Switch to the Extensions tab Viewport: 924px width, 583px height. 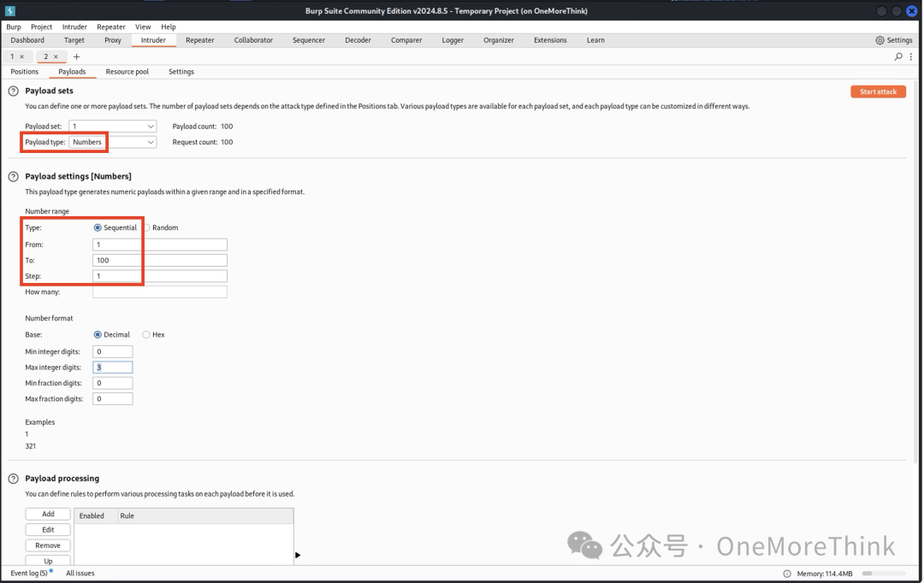tap(550, 40)
